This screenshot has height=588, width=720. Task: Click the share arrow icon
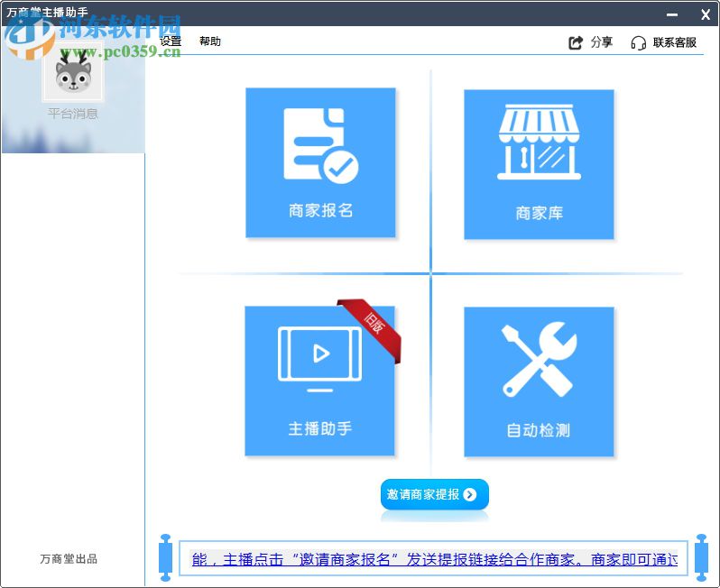click(x=576, y=42)
